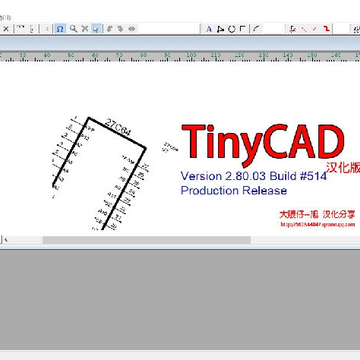Choose the highlighted pointer select tool
This screenshot has width=360, height=360.
pyautogui.click(x=96, y=29)
